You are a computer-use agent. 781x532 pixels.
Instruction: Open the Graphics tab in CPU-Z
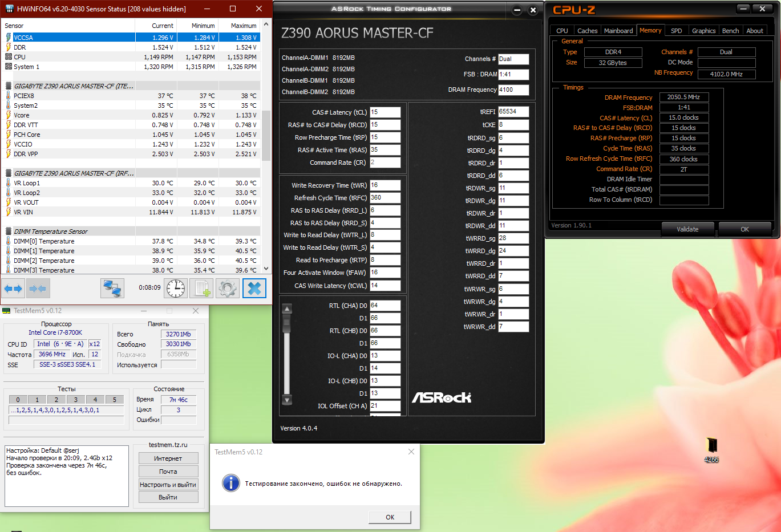tap(703, 31)
